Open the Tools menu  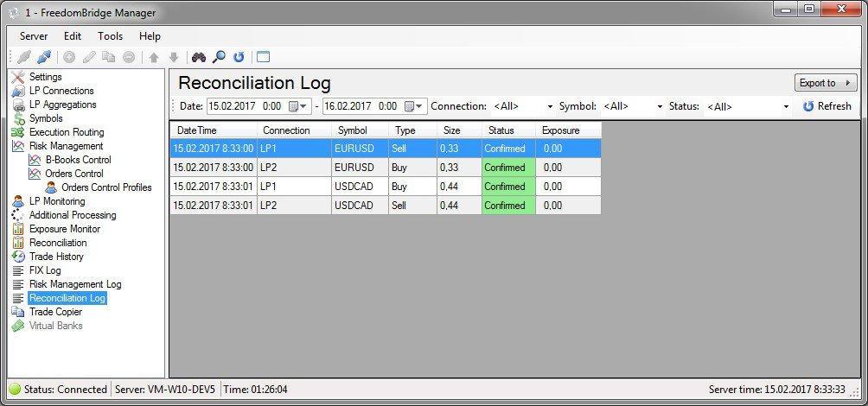[x=110, y=36]
